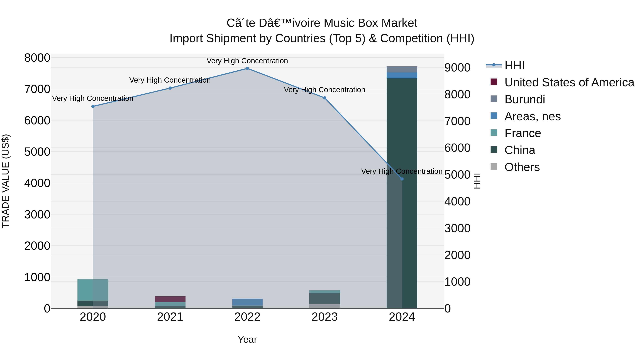Click the 2021 x-axis label

click(x=170, y=317)
